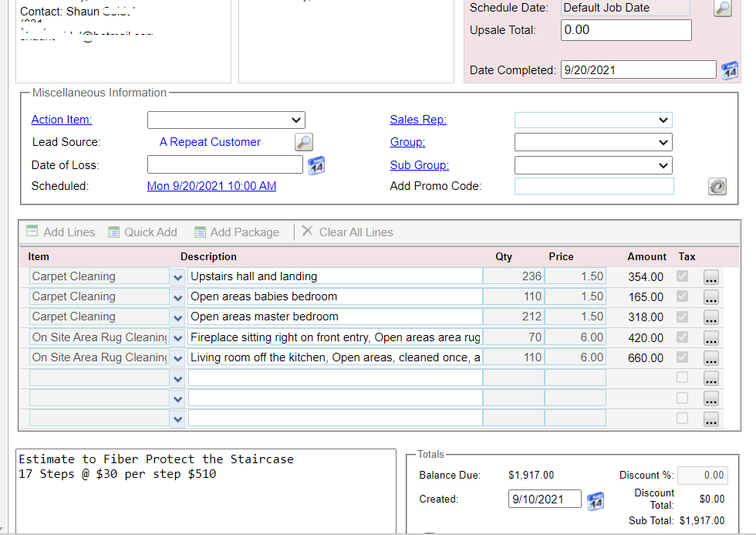Click Add Lines in the toolbar

coord(61,232)
